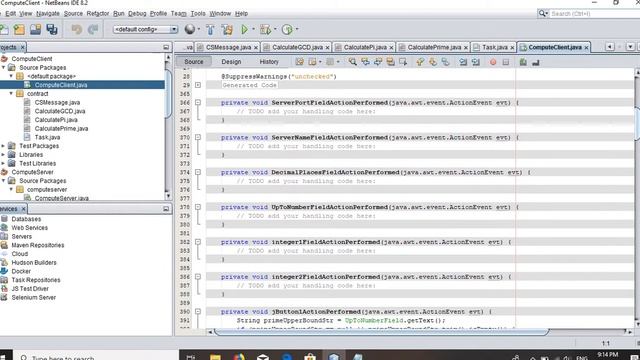The image size is (640, 360).
Task: Open the default config dropdown
Action: coord(174,29)
